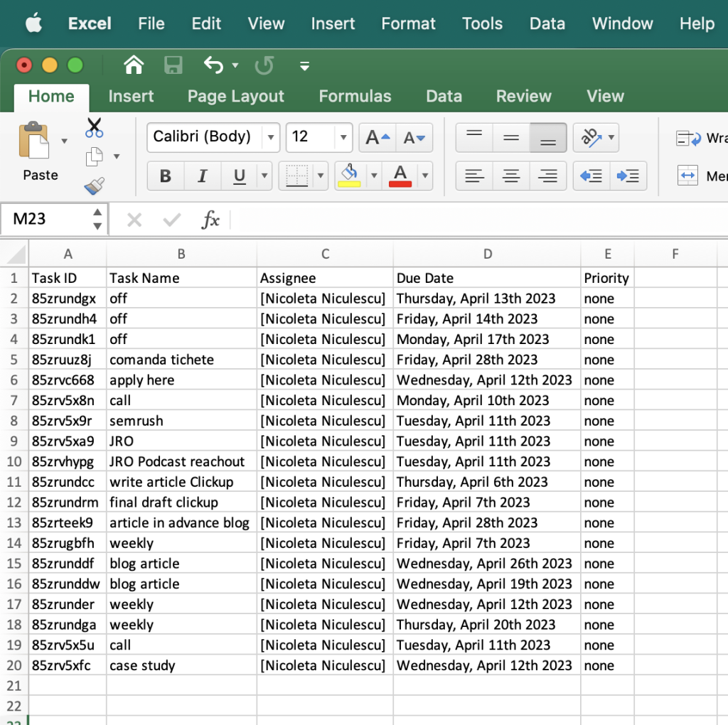
Task: Click the Paste clipboard icon
Action: 34,141
